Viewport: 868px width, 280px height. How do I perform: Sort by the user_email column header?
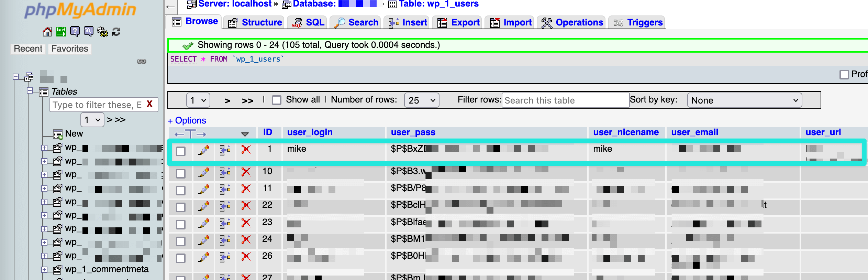tap(694, 132)
